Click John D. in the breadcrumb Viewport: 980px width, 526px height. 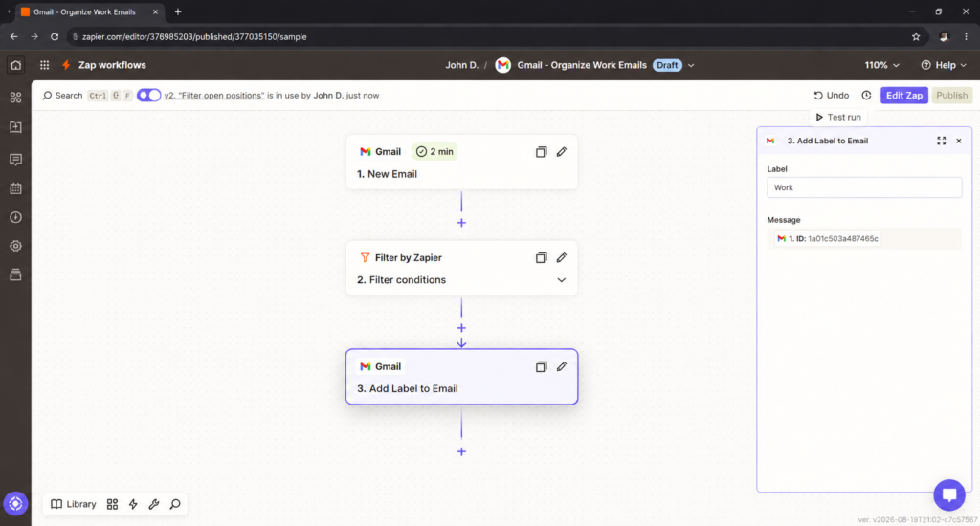pyautogui.click(x=462, y=65)
